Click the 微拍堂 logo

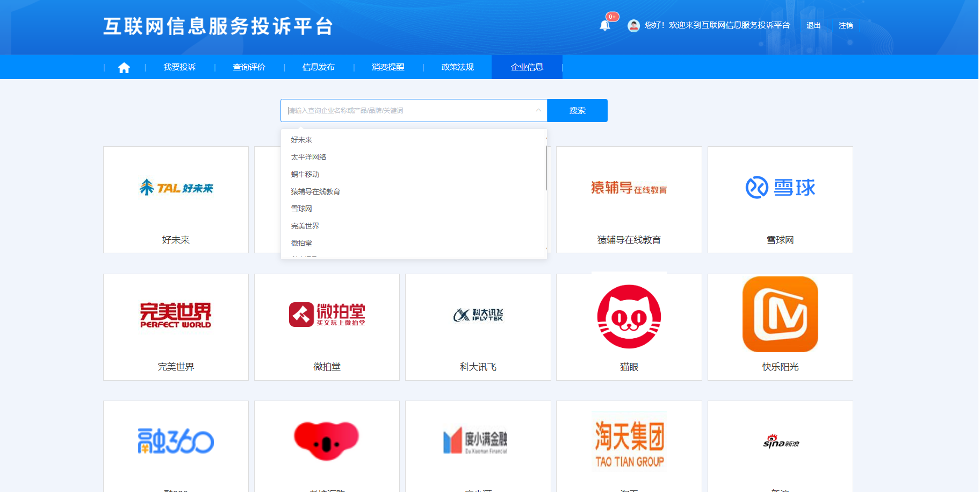pos(327,315)
